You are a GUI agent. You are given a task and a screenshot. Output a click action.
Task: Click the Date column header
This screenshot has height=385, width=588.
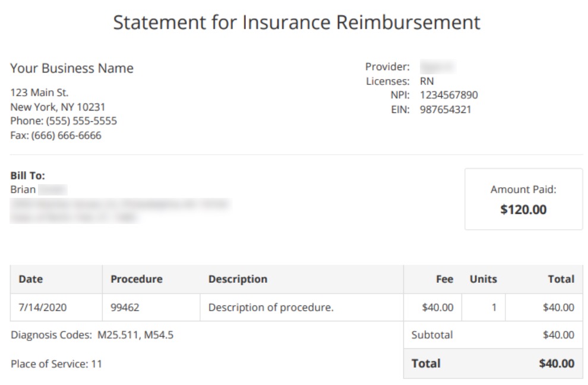coord(56,279)
